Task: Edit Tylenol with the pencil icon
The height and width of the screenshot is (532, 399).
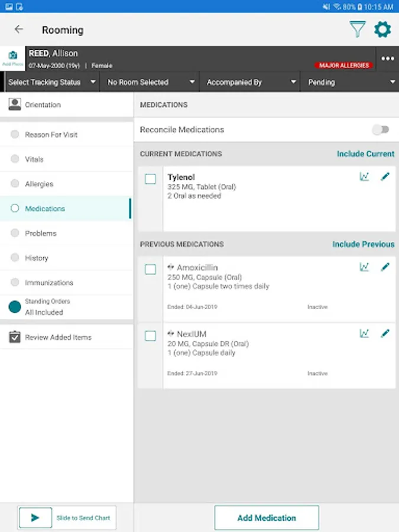Action: tap(385, 176)
